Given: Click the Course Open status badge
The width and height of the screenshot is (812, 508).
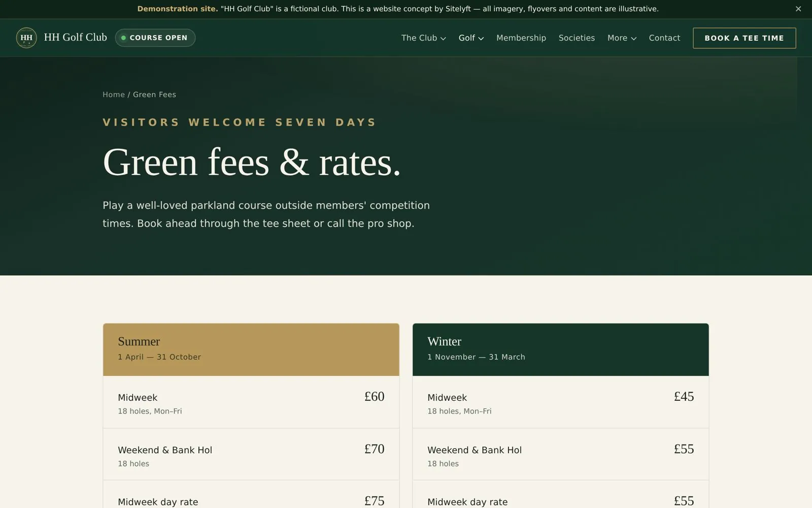Looking at the screenshot, I should [155, 38].
